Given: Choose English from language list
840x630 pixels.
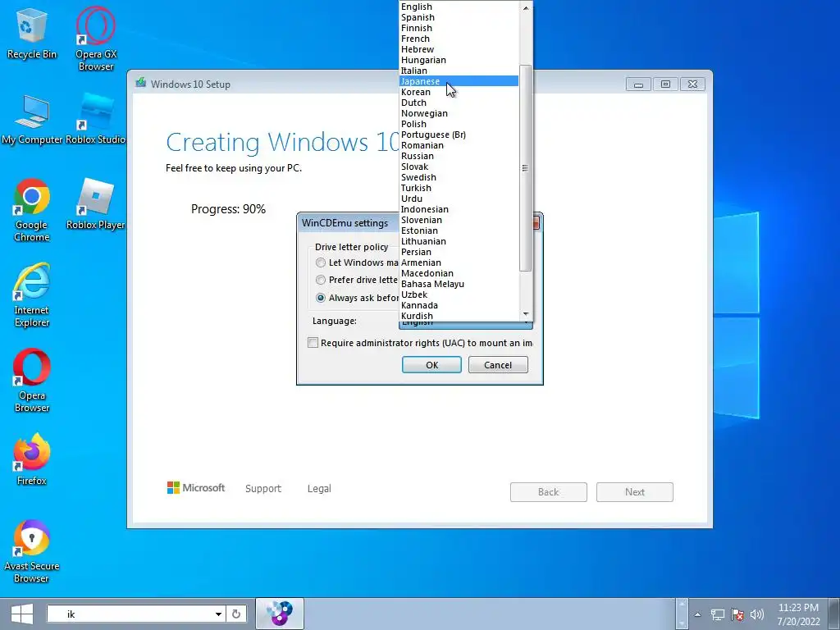Looking at the screenshot, I should [x=459, y=7].
